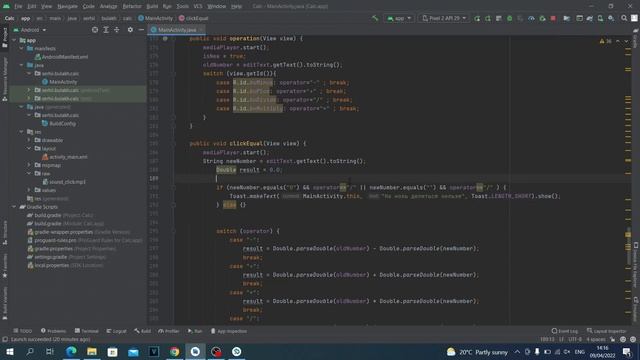Open the Android project view dropdown

[x=30, y=30]
